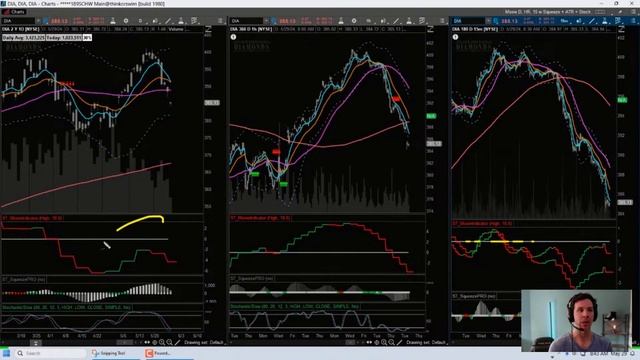Screen dimensions: 640x360
Task: Open chart settings gear in the middle chart
Action: click(x=354, y=21)
